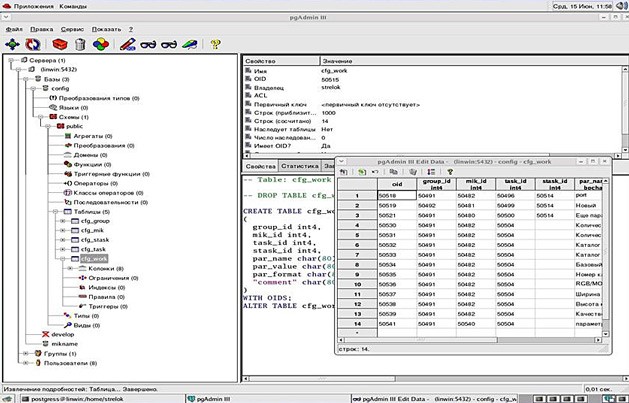
Task: Click the Владелец property row
Action: [433, 87]
